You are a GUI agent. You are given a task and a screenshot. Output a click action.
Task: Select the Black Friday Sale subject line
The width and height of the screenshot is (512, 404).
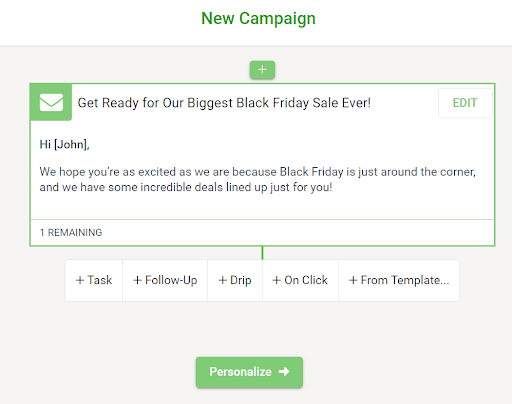point(224,103)
